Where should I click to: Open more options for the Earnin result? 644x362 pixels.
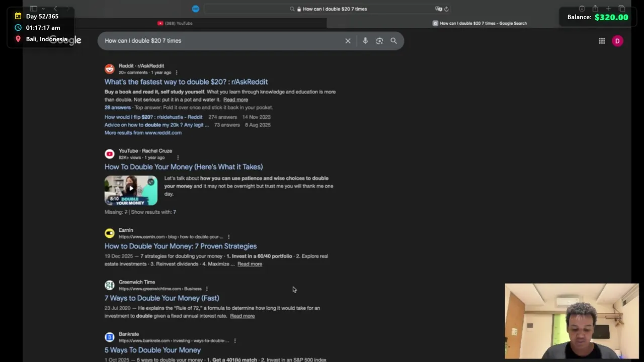[x=228, y=237]
